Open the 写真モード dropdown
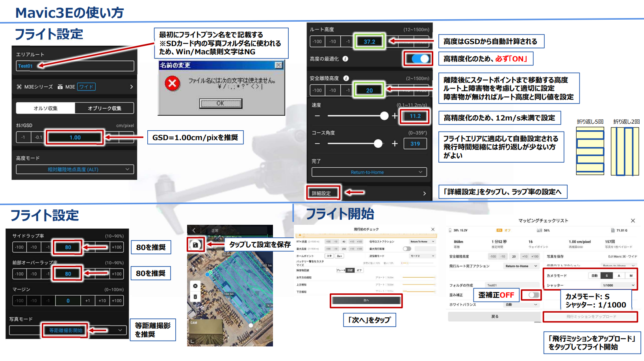644x361 pixels. pyautogui.click(x=68, y=330)
